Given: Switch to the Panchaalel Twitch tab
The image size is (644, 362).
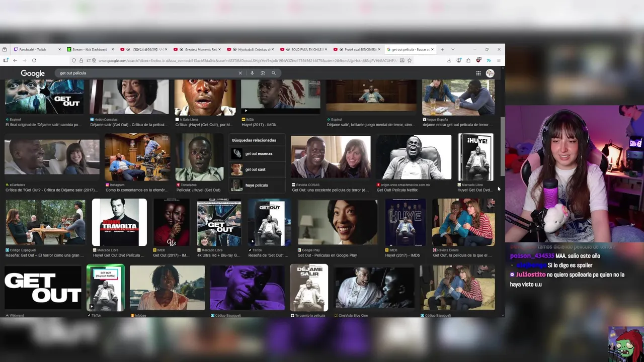Looking at the screenshot, I should coord(37,49).
